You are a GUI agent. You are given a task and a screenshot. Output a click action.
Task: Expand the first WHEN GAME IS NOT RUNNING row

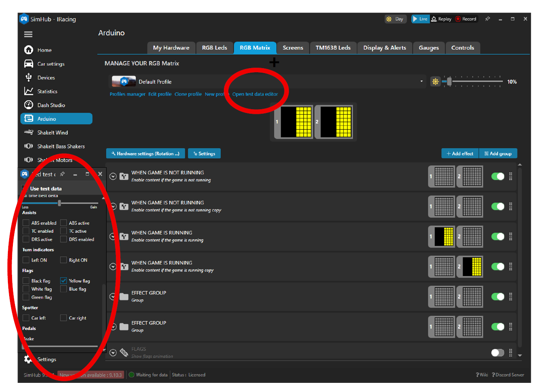pyautogui.click(x=113, y=176)
